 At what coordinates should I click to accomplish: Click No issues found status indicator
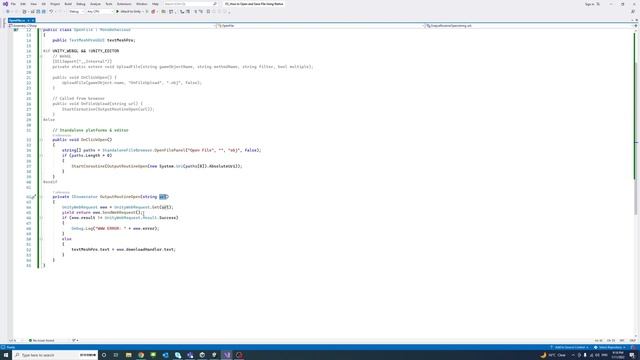coord(42,340)
